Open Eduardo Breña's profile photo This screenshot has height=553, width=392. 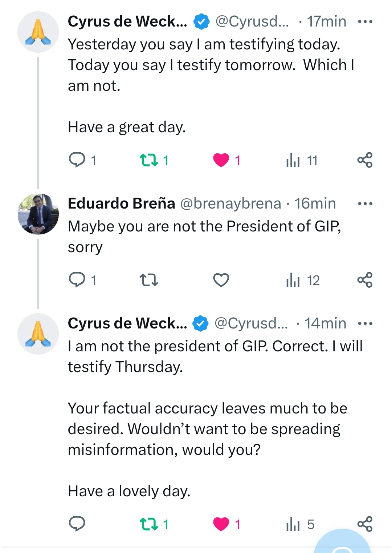38,214
